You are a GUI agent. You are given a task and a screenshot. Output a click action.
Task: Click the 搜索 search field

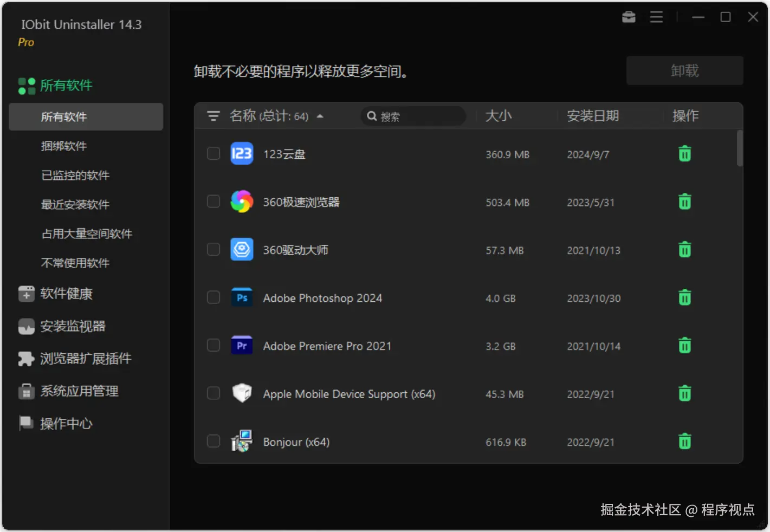pos(413,116)
